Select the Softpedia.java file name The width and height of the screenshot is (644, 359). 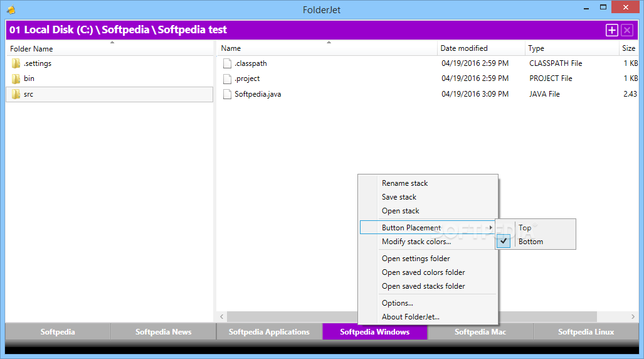(258, 94)
